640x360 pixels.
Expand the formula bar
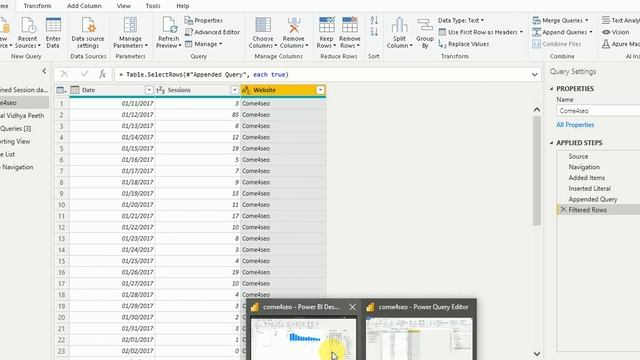point(534,75)
